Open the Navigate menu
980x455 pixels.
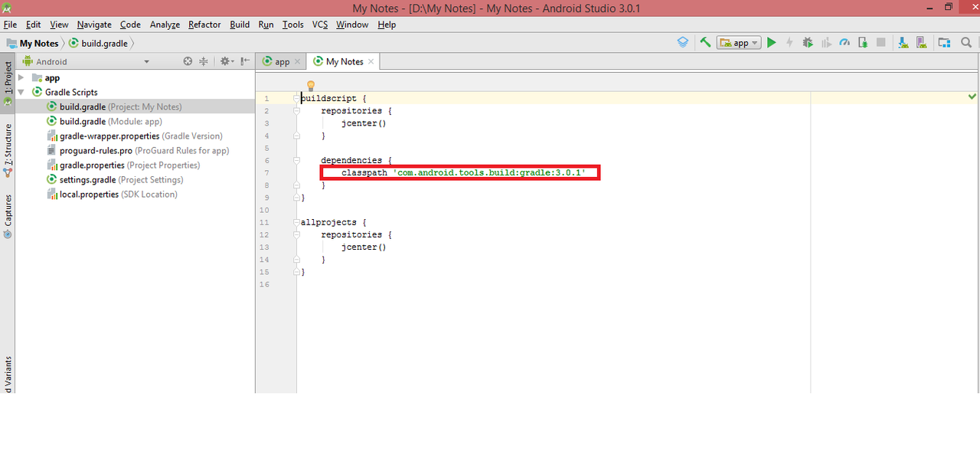[94, 25]
